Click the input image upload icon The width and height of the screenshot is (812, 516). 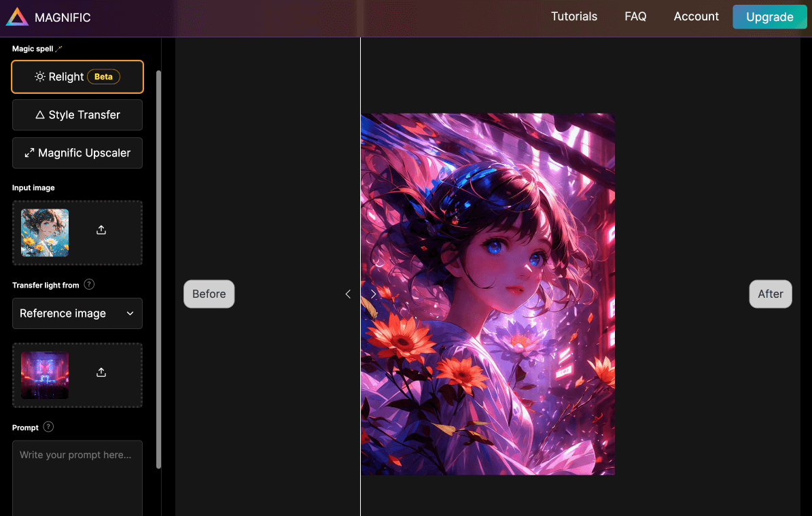click(101, 230)
